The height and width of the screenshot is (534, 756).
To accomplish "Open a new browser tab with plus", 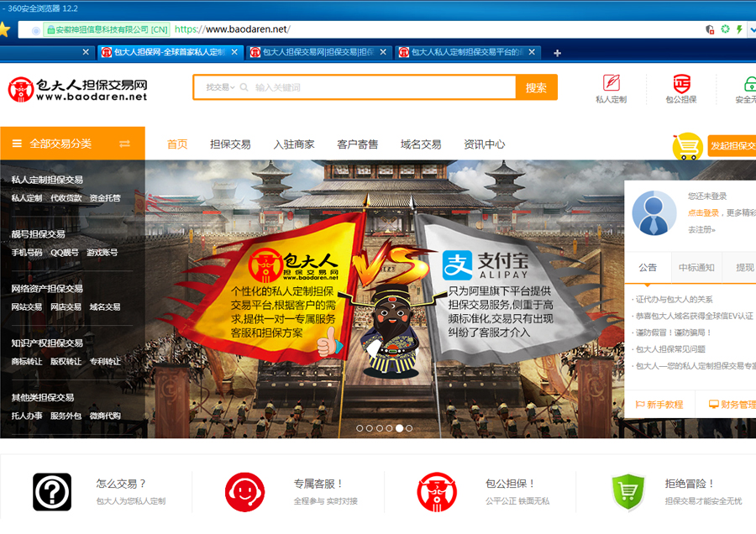I will pyautogui.click(x=557, y=53).
